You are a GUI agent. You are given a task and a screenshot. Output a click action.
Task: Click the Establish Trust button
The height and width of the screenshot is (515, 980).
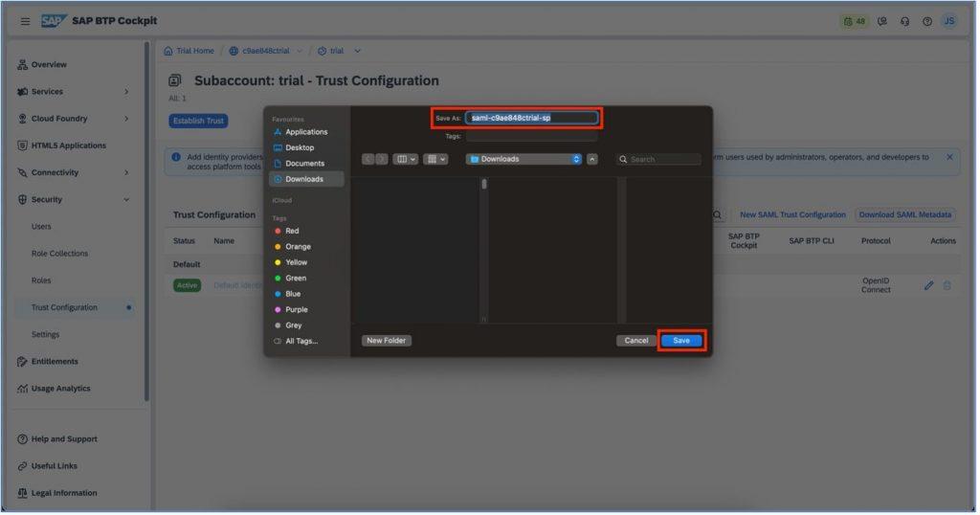tap(199, 122)
